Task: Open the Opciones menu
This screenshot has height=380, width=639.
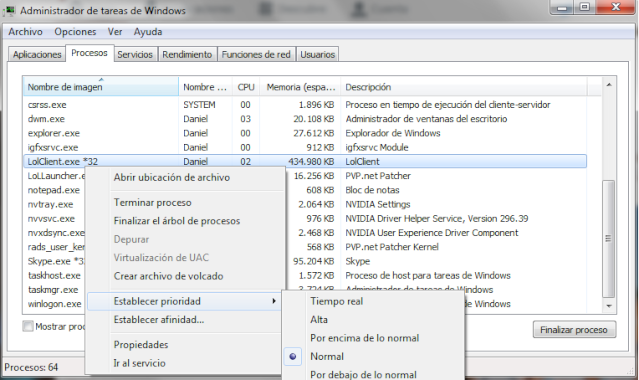Action: 75,32
